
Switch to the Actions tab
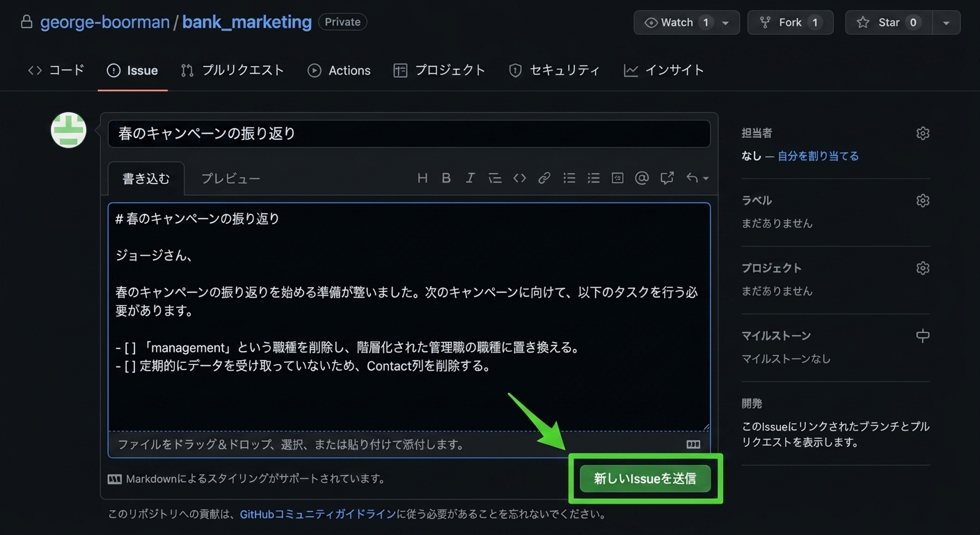coord(339,70)
